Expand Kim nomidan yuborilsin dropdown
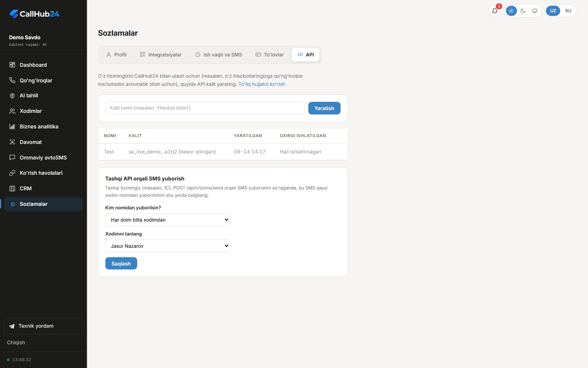Screen dimensions: 588x368 pos(168,220)
